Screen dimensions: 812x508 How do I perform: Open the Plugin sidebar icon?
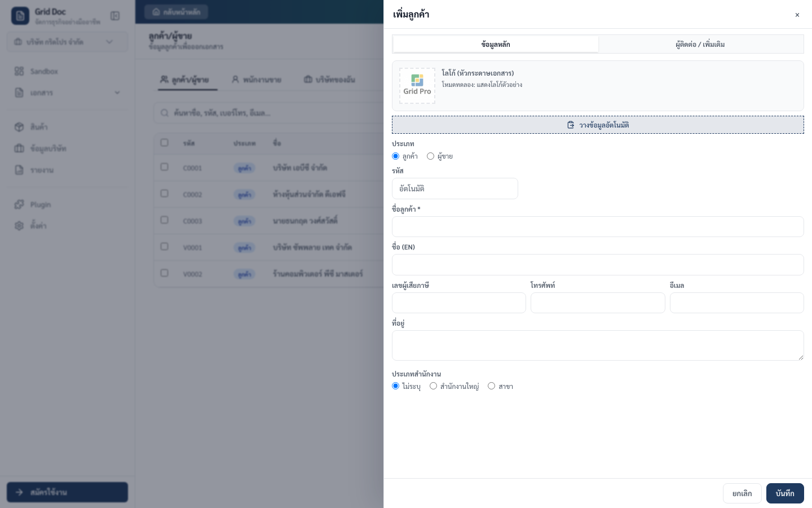point(19,204)
